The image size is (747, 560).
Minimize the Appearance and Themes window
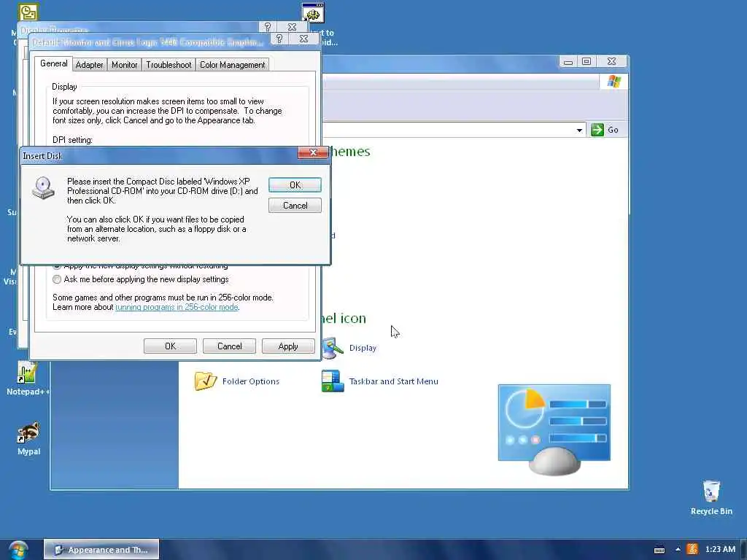pyautogui.click(x=568, y=62)
